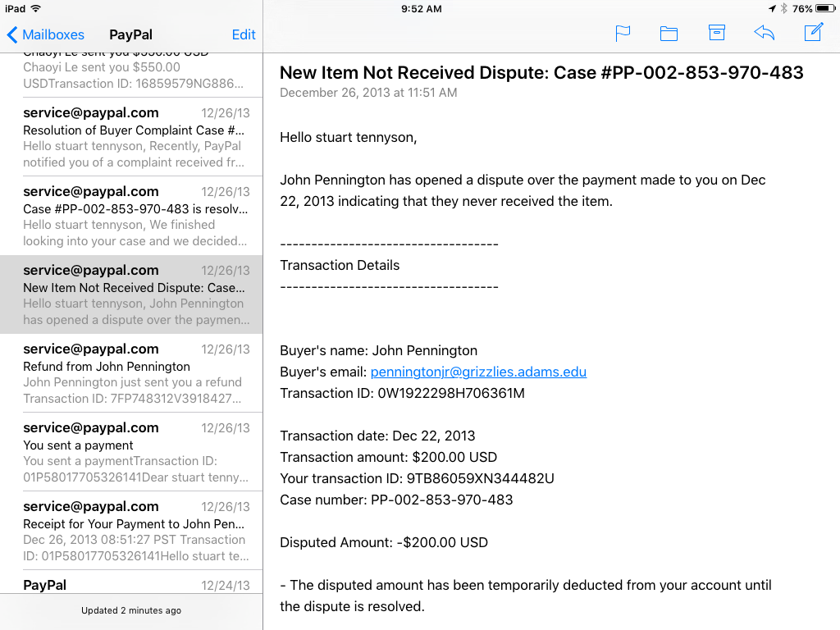Screen dimensions: 840x630
Task: Tap the Wi-Fi status icon
Action: (36, 8)
